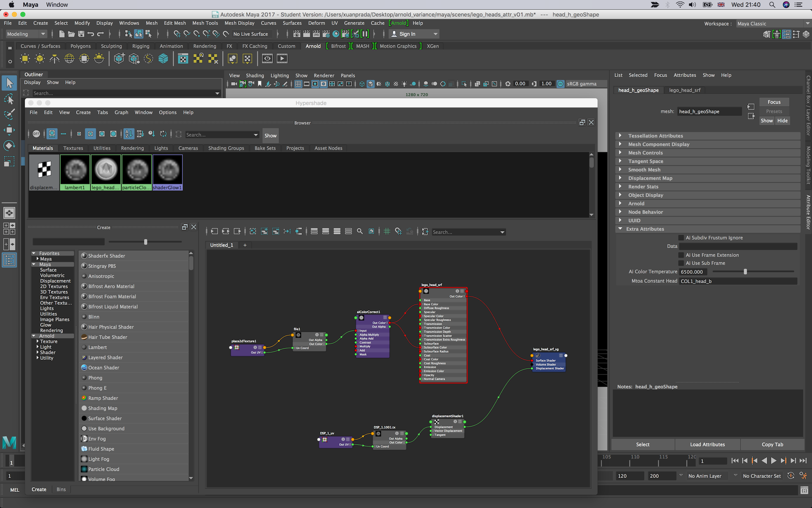The image size is (812, 508).
Task: Click the Arnold skydome light shelf icon
Action: (69, 59)
